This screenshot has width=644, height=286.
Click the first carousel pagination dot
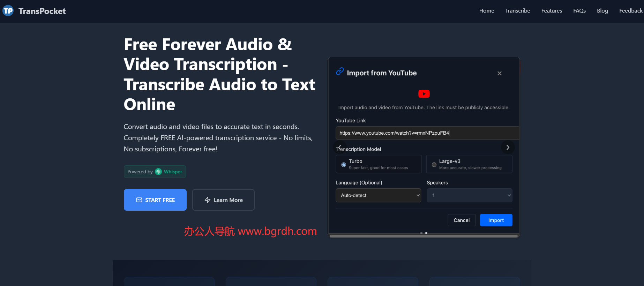click(x=421, y=233)
